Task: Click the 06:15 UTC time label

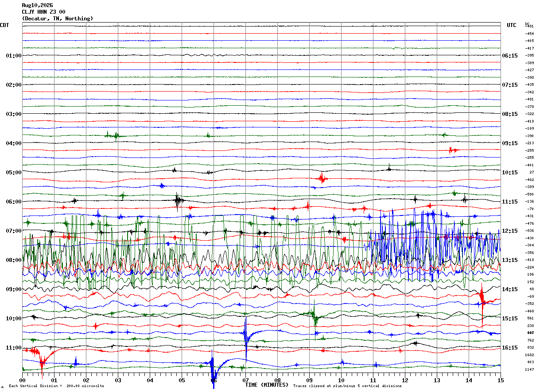Action: pos(509,56)
